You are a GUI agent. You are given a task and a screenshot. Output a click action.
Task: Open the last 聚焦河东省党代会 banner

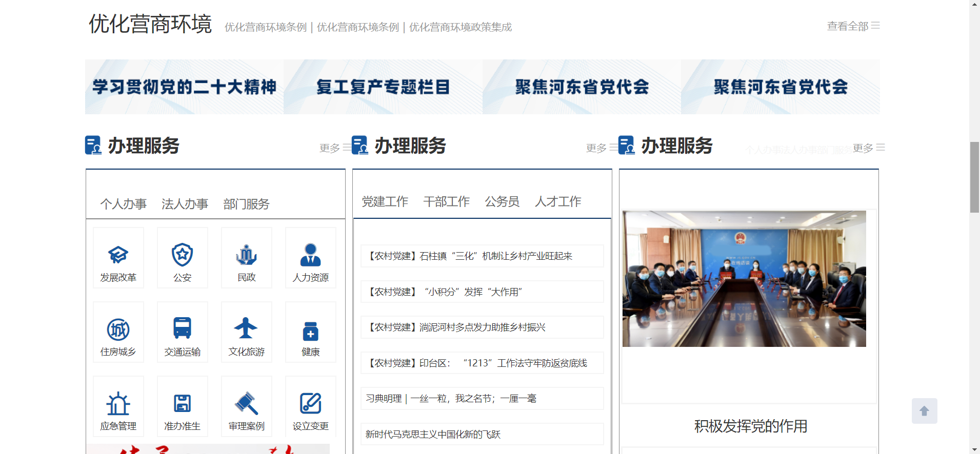(781, 87)
